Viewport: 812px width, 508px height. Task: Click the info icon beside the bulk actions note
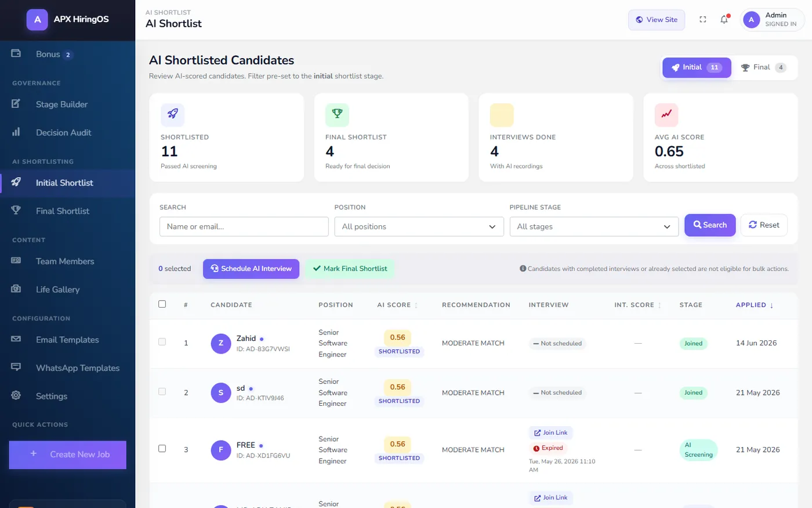[523, 269]
